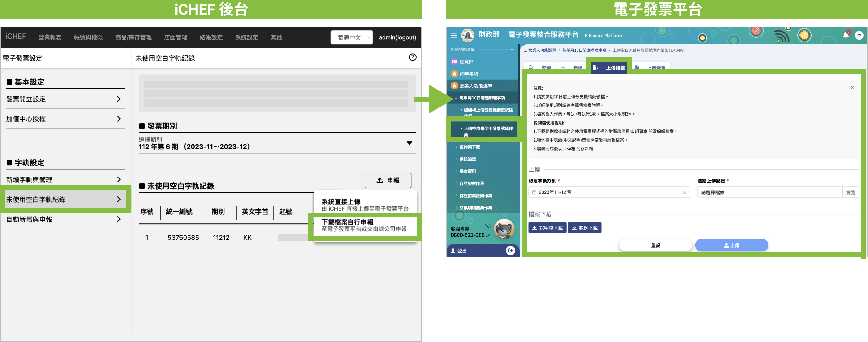Close the 注意 notice panel
The height and width of the screenshot is (342, 868).
[x=852, y=88]
